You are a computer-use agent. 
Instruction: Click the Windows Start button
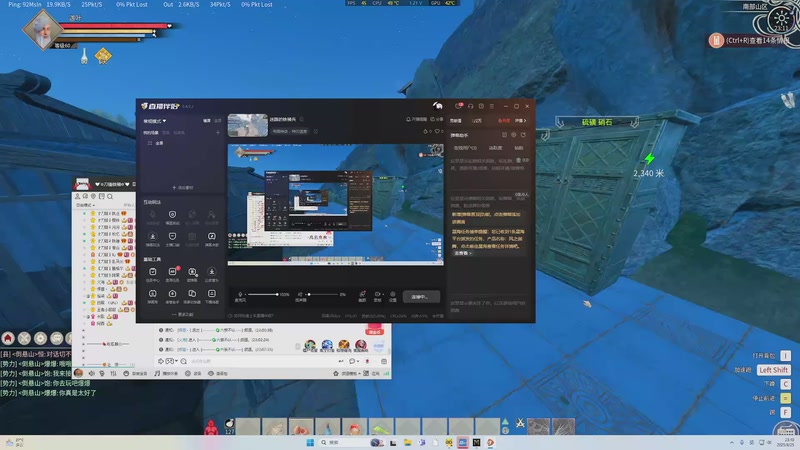click(310, 442)
